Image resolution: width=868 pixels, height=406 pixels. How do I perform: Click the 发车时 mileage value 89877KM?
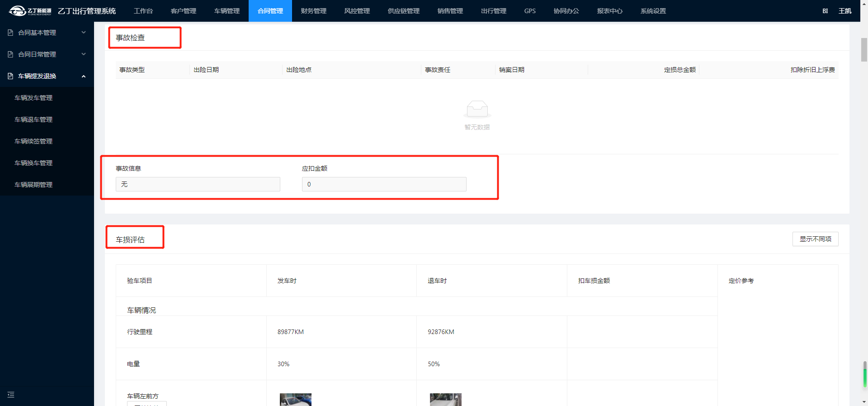tap(291, 332)
